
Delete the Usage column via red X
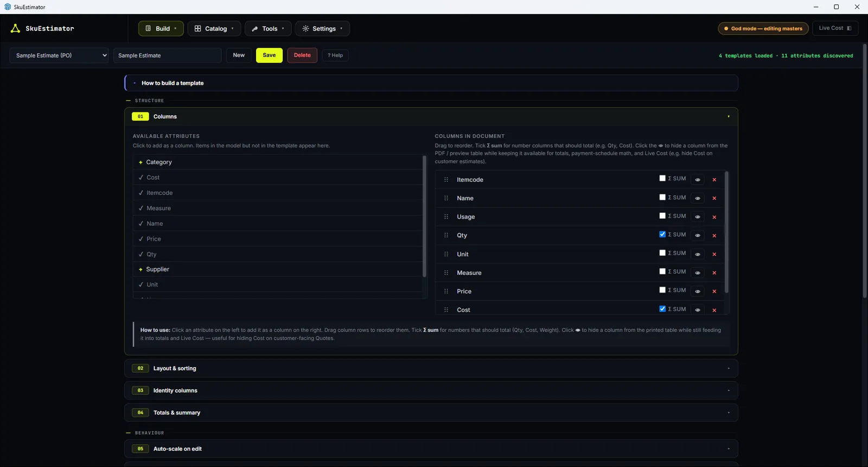(714, 217)
